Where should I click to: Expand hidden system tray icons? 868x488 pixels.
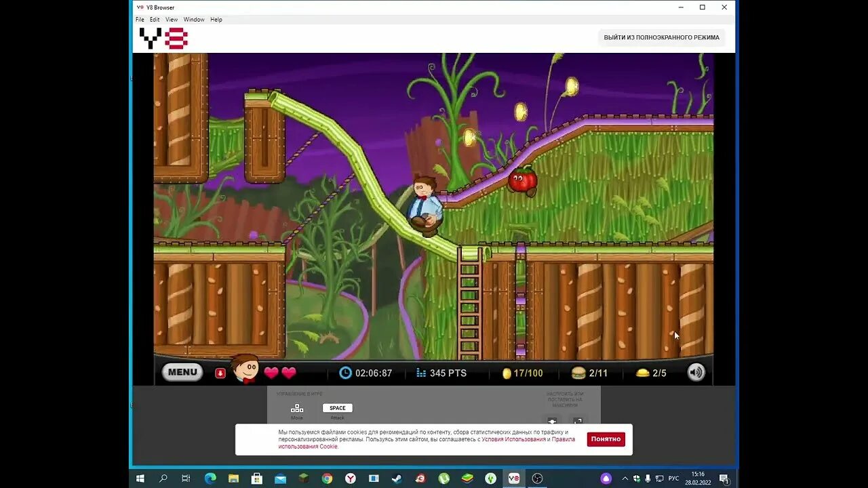(x=625, y=479)
